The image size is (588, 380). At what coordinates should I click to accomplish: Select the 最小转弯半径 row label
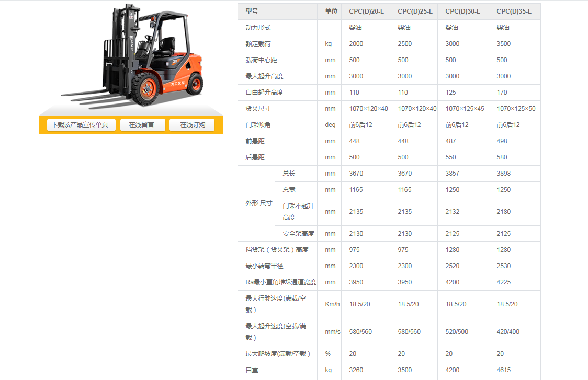tap(264, 266)
